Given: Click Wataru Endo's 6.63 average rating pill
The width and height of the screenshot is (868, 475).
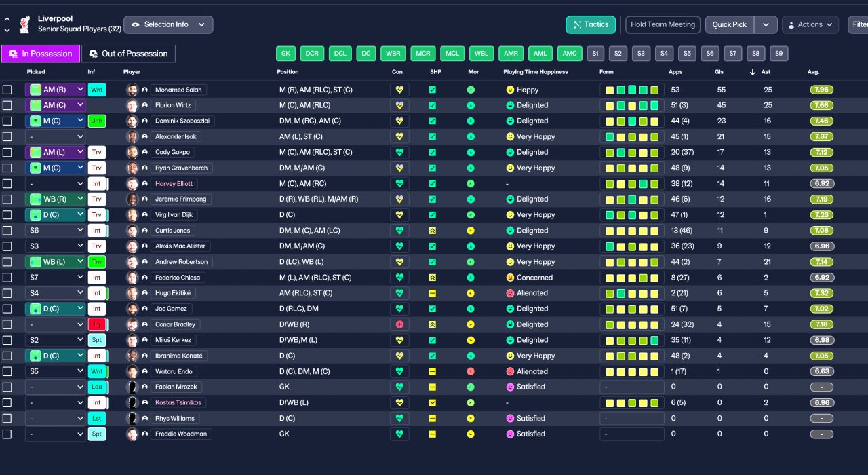Looking at the screenshot, I should (821, 371).
